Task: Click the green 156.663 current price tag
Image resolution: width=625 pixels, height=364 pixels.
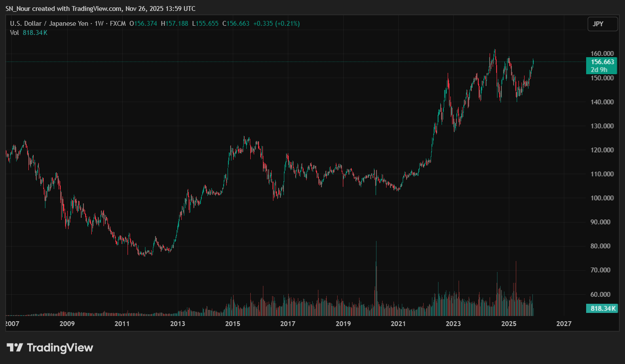Action: (x=602, y=62)
